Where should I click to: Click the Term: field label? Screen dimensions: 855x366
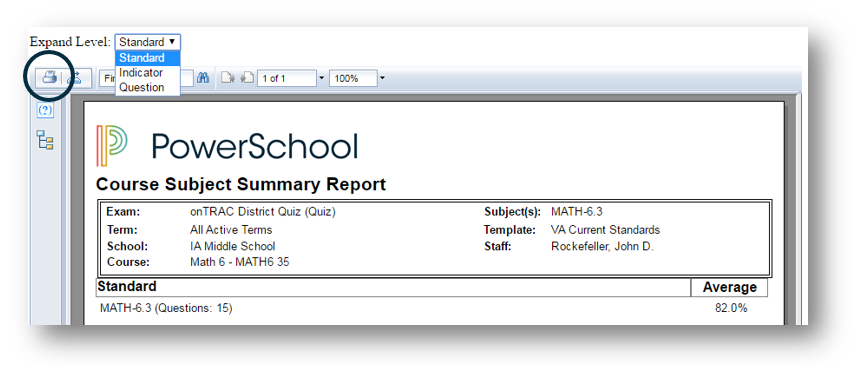point(122,230)
